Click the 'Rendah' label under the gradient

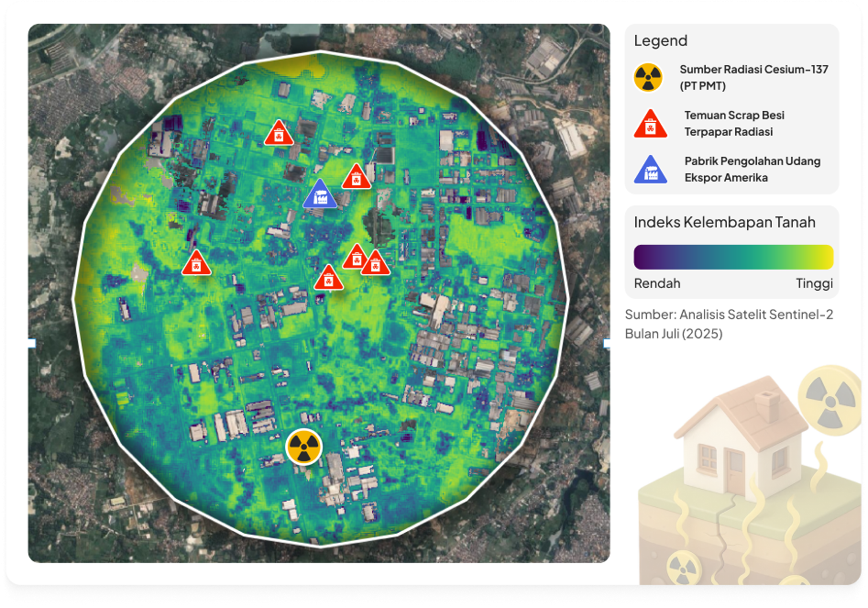(657, 283)
